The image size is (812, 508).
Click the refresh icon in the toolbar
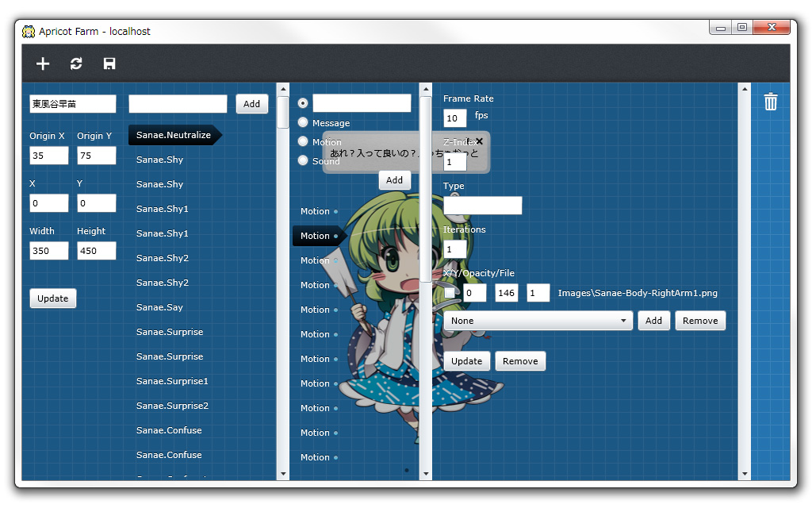coord(76,63)
